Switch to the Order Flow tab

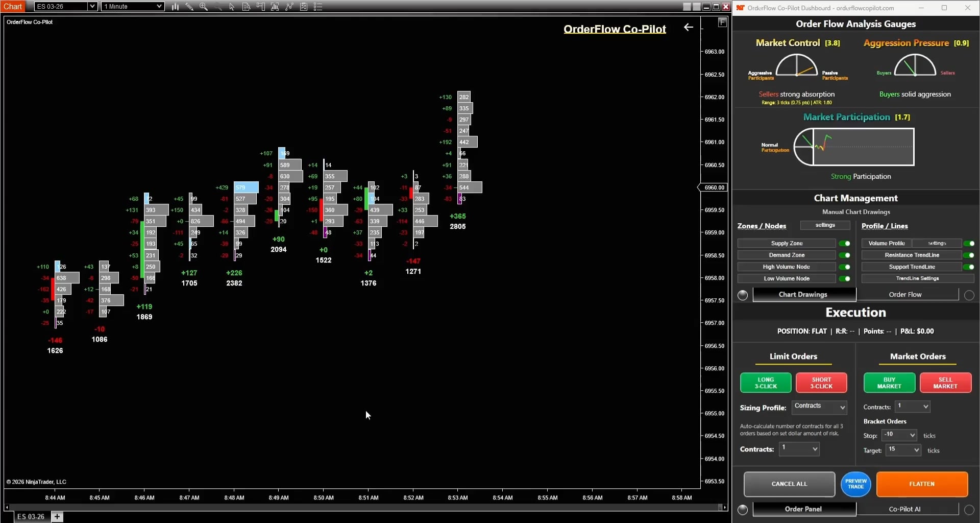(905, 295)
